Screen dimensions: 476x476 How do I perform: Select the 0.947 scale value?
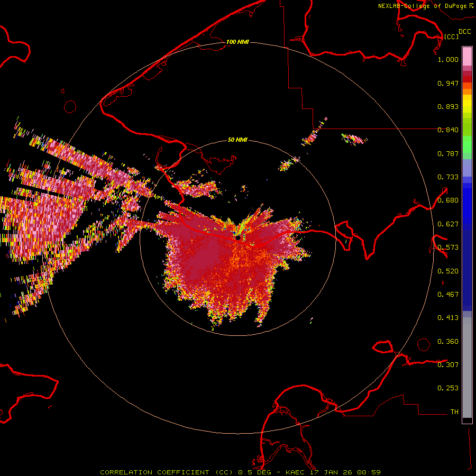tap(448, 83)
